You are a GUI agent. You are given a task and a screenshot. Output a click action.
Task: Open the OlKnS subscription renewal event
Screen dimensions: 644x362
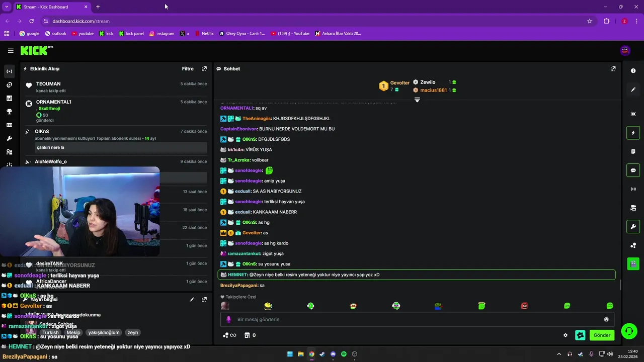116,140
